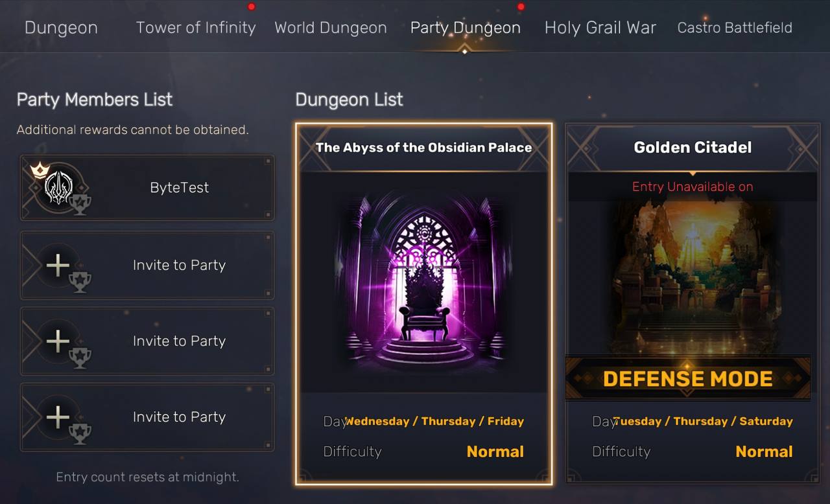The image size is (830, 504).
Task: Click the trophy badge beside ByteTest's avatar
Action: (80, 205)
